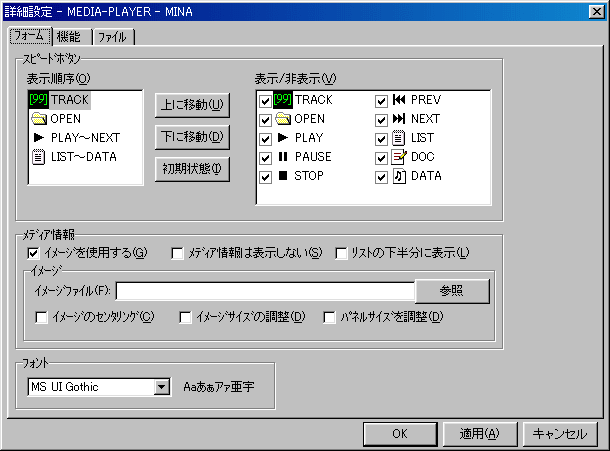
Task: Toggle イメージを使用する(G) checkbox
Action: click(33, 254)
